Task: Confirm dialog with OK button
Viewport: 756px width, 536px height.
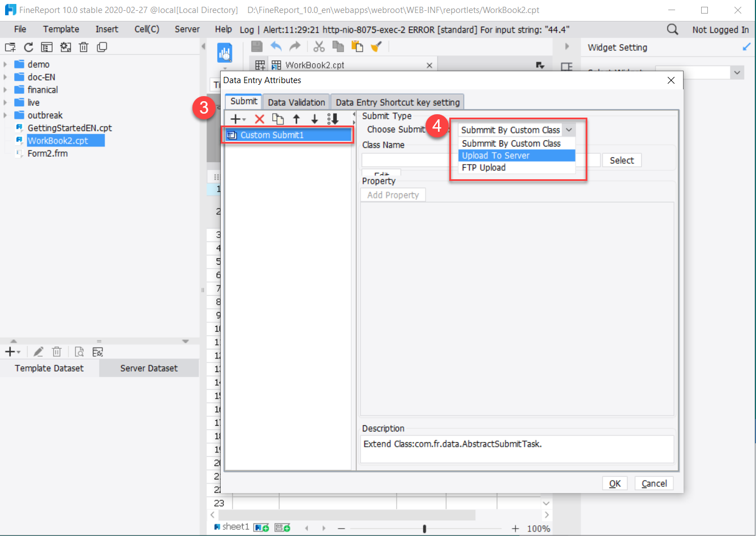Action: pos(615,483)
